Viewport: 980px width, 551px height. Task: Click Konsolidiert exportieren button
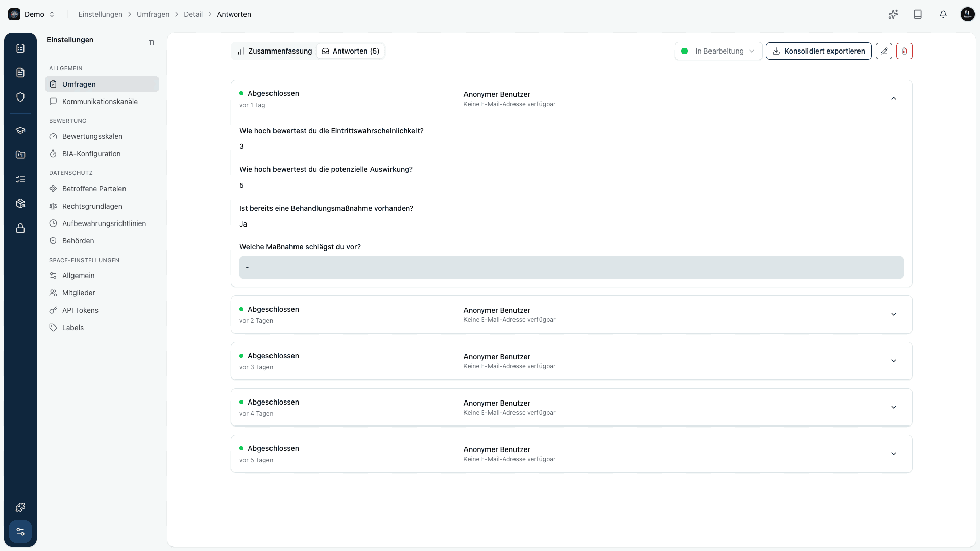point(818,51)
